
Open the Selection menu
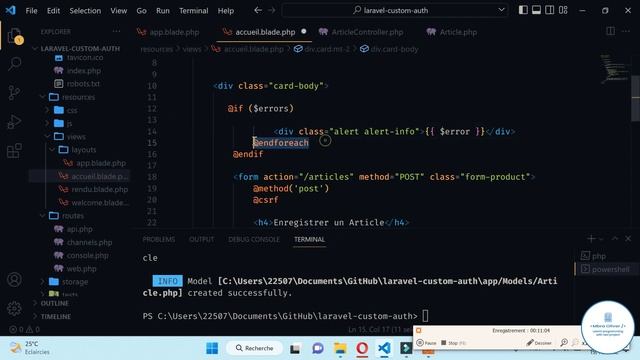[x=85, y=11]
